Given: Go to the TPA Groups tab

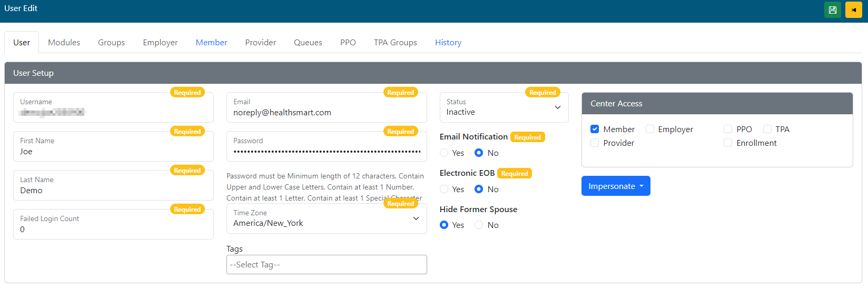Looking at the screenshot, I should pos(395,42).
